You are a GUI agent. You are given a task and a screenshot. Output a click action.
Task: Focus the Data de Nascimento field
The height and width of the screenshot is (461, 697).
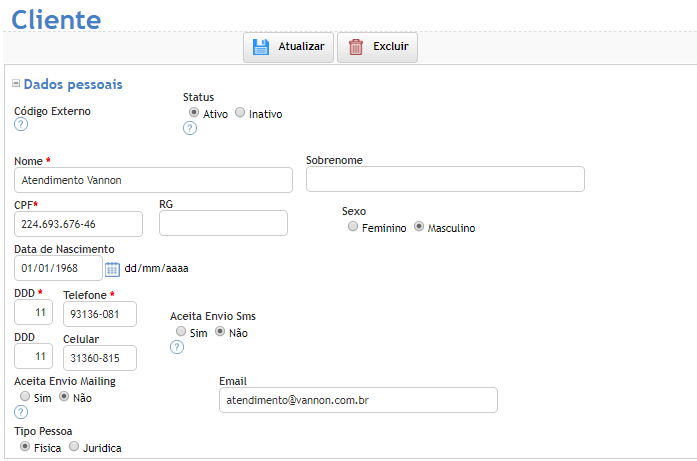coord(58,268)
